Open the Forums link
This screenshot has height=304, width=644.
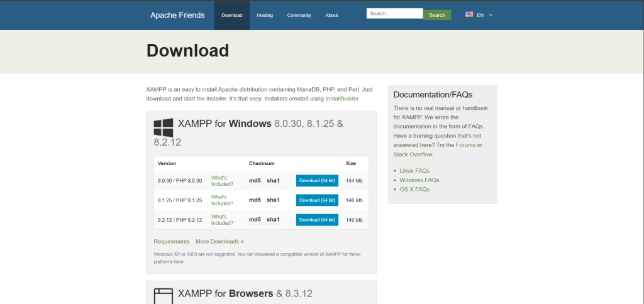pyautogui.click(x=465, y=145)
